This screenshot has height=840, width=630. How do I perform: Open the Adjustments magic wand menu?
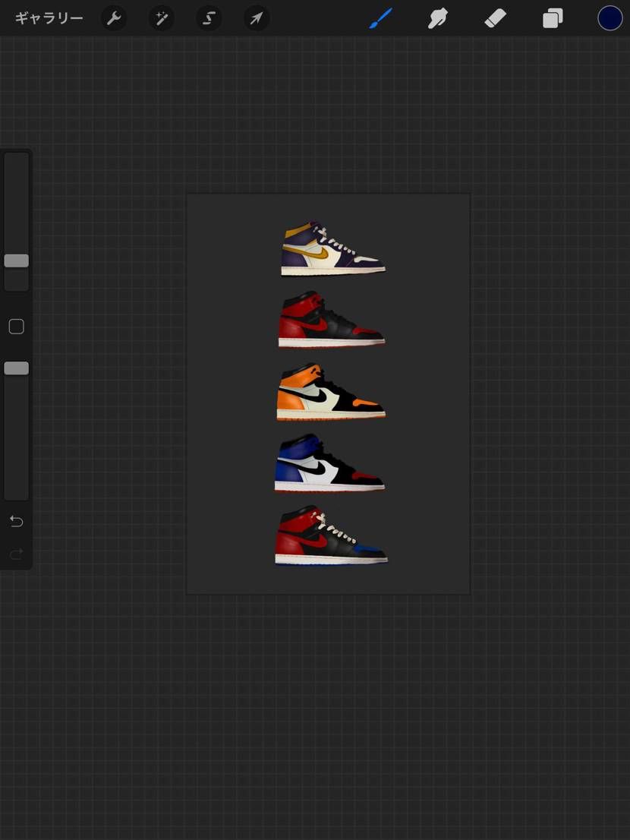(x=161, y=19)
